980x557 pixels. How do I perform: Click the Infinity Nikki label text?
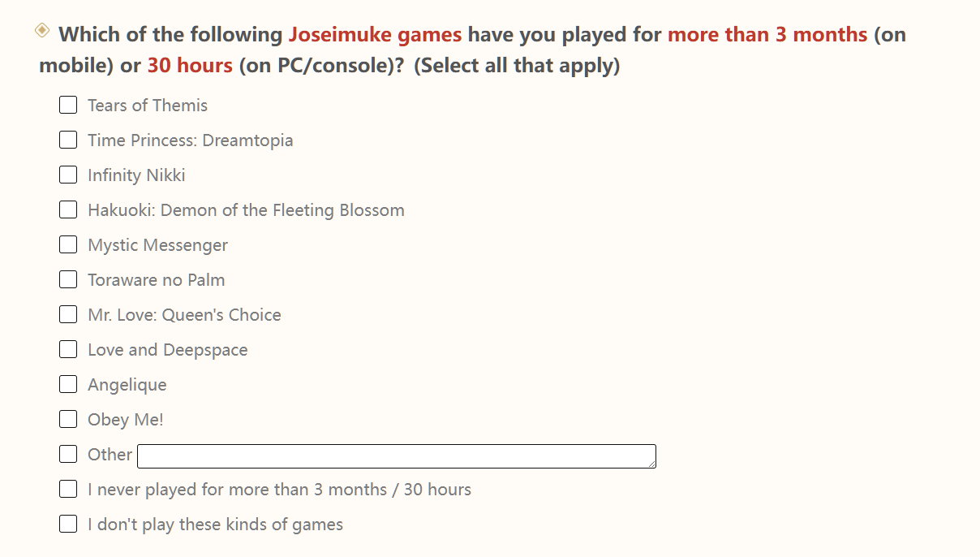click(x=136, y=175)
